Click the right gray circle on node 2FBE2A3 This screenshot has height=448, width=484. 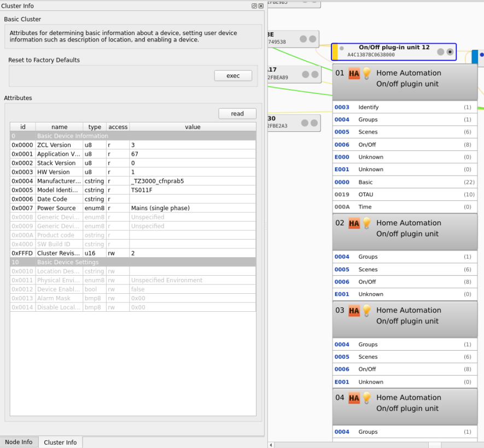(x=314, y=123)
